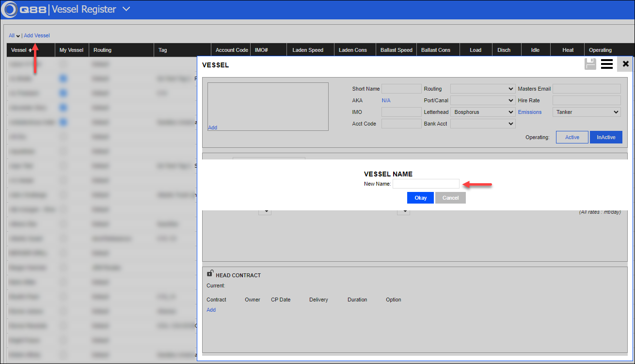Click the lock icon beside Head Contract
Image resolution: width=635 pixels, height=364 pixels.
point(210,273)
